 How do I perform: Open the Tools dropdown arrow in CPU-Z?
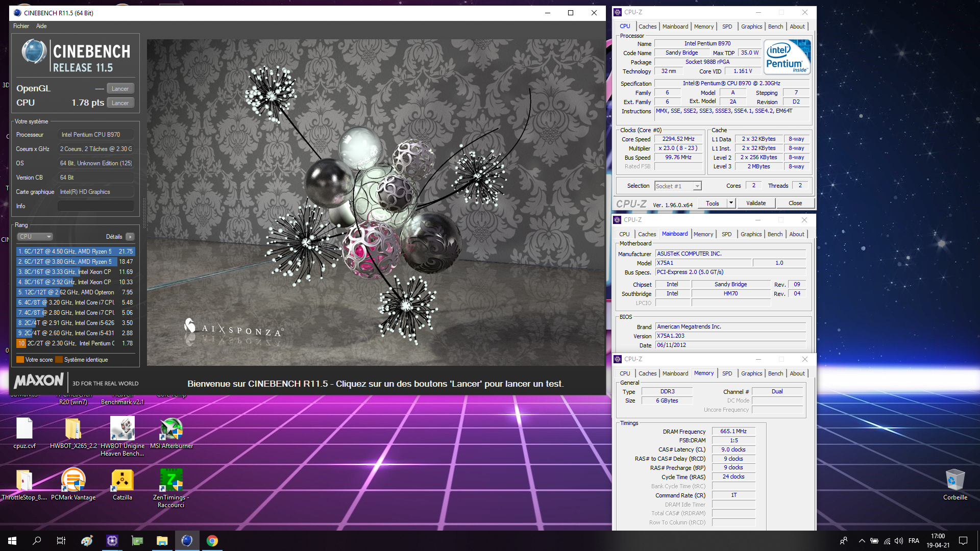pyautogui.click(x=731, y=203)
